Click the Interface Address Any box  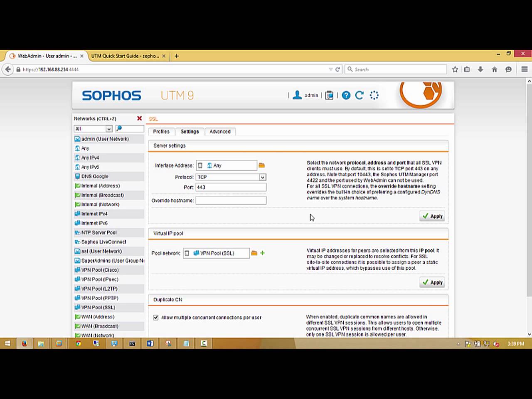pos(227,165)
